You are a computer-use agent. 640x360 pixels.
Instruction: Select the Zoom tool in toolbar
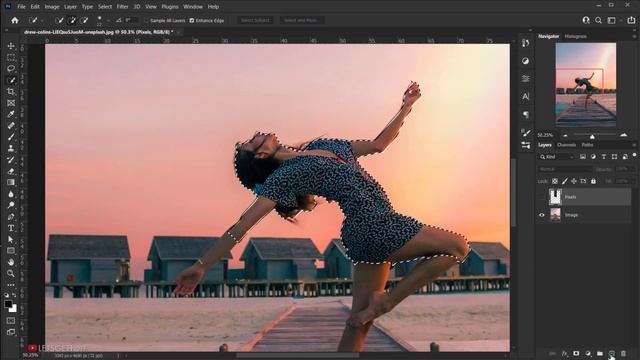coord(11,273)
